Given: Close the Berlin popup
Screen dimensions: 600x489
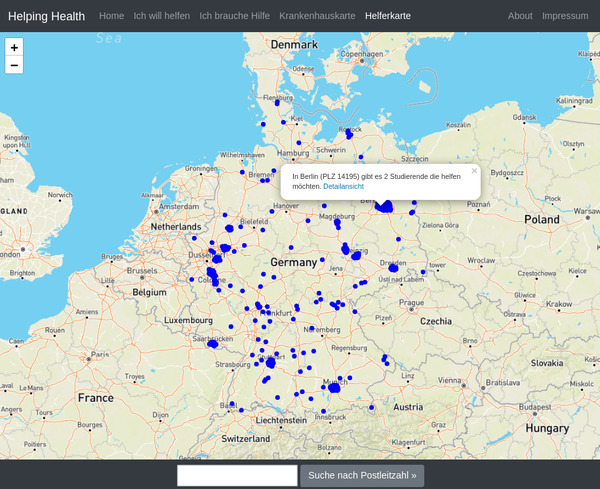Looking at the screenshot, I should click(x=474, y=171).
